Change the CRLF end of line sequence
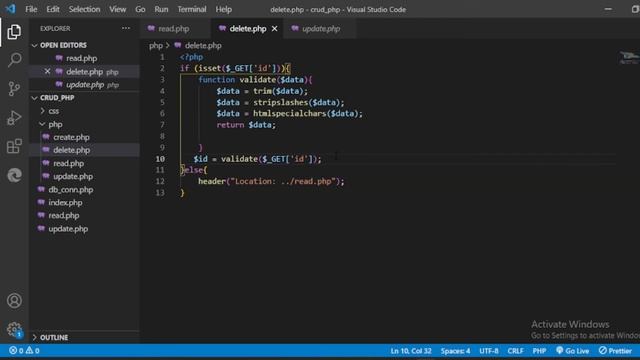Image resolution: width=640 pixels, height=360 pixels. [515, 351]
